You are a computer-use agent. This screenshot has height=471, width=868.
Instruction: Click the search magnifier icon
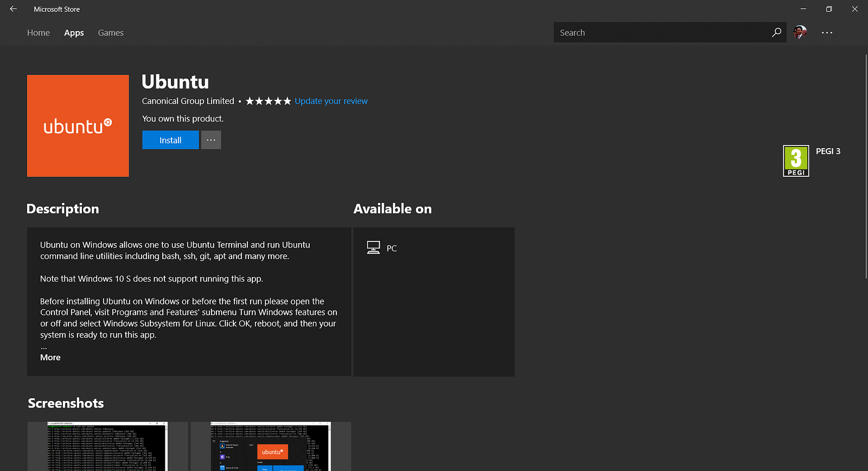coord(776,33)
